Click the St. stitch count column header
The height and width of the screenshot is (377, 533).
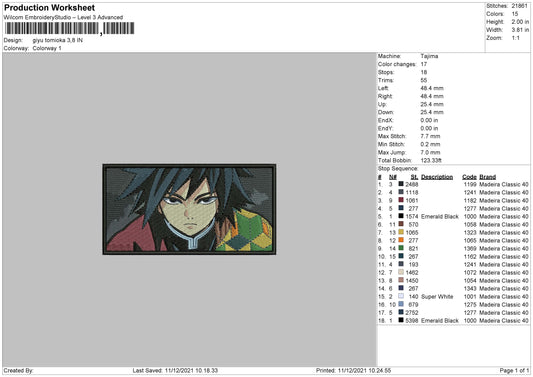(414, 177)
